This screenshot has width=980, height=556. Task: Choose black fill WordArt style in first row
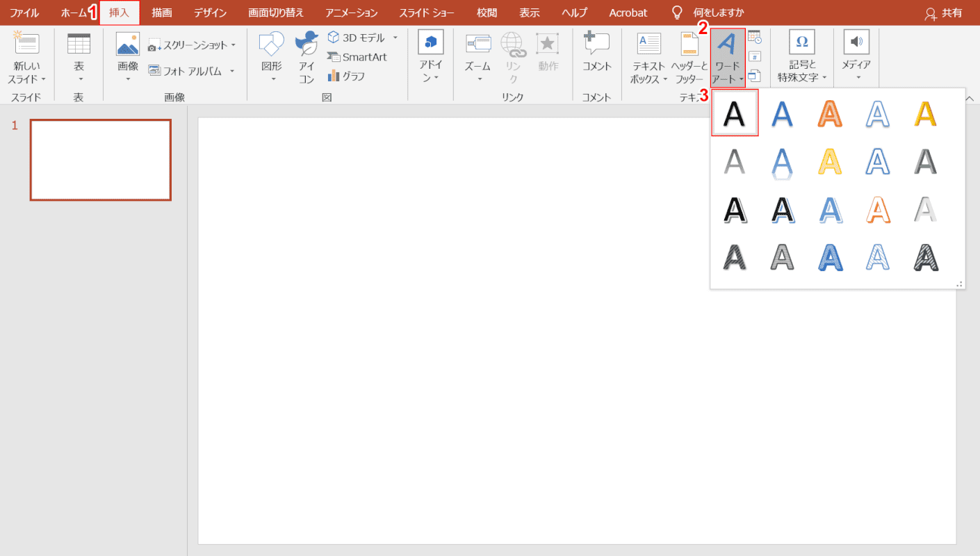(735, 113)
